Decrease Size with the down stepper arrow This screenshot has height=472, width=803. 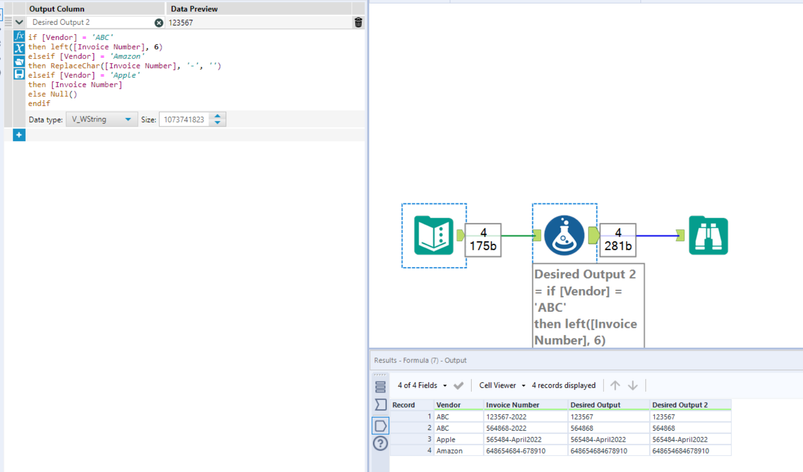(218, 123)
